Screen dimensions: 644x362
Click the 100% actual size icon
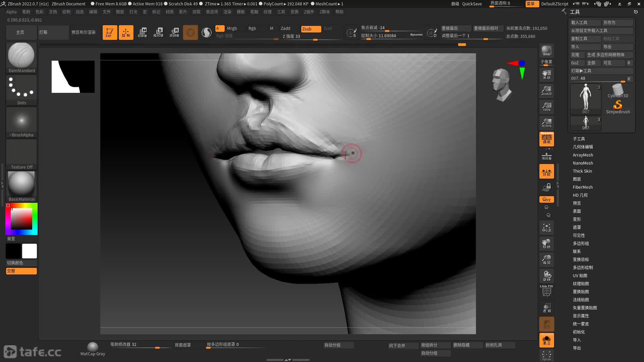[546, 107]
